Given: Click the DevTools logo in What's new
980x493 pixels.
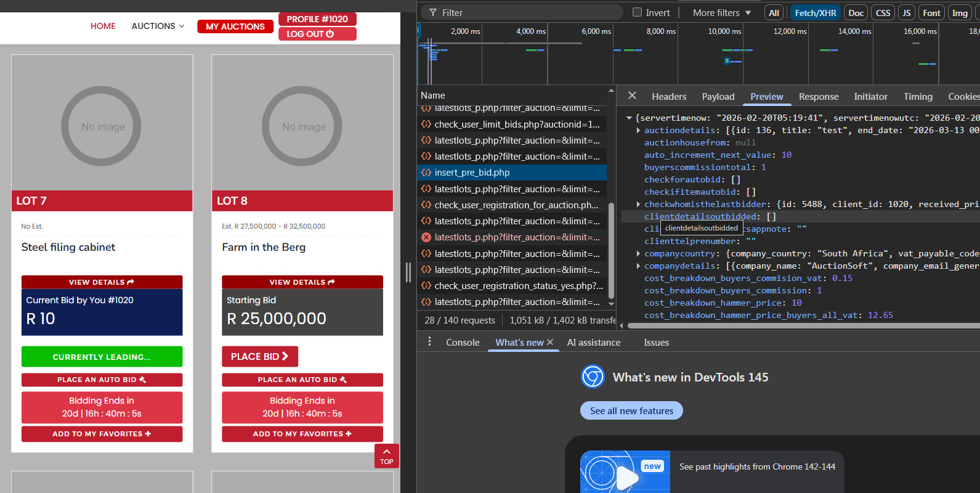Looking at the screenshot, I should click(593, 377).
